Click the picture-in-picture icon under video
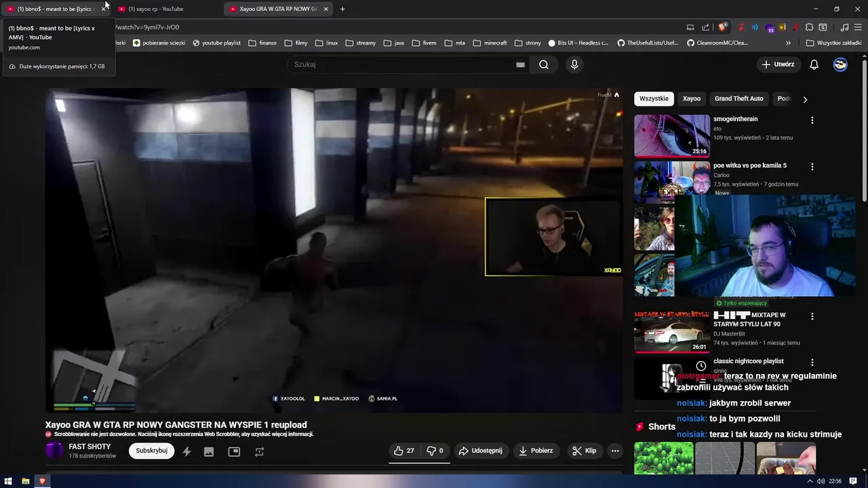This screenshot has height=488, width=868. click(234, 451)
